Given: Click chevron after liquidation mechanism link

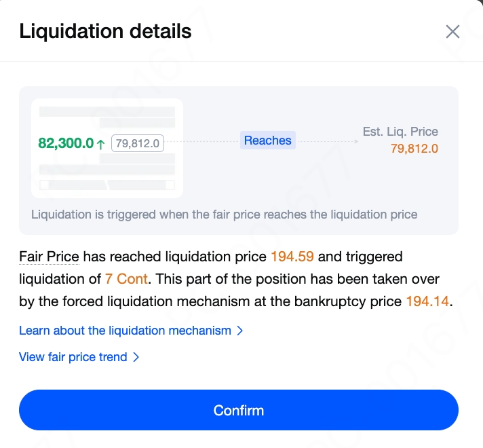Looking at the screenshot, I should pos(239,331).
